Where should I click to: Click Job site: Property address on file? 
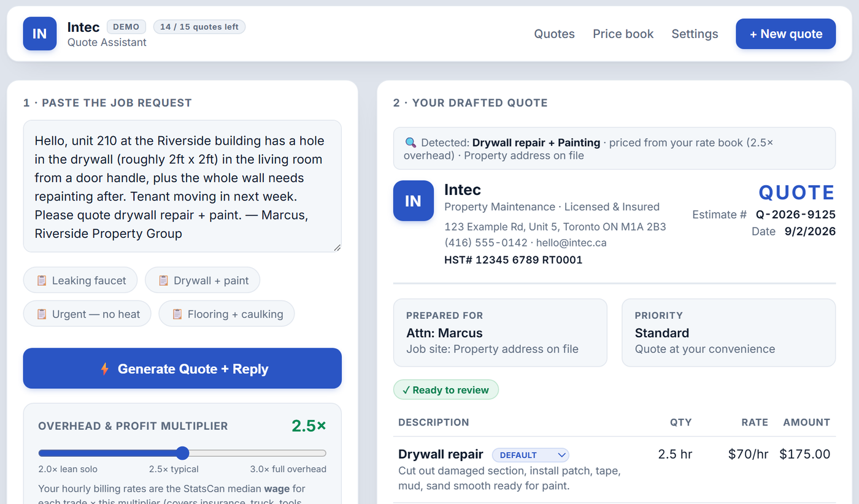click(x=492, y=349)
